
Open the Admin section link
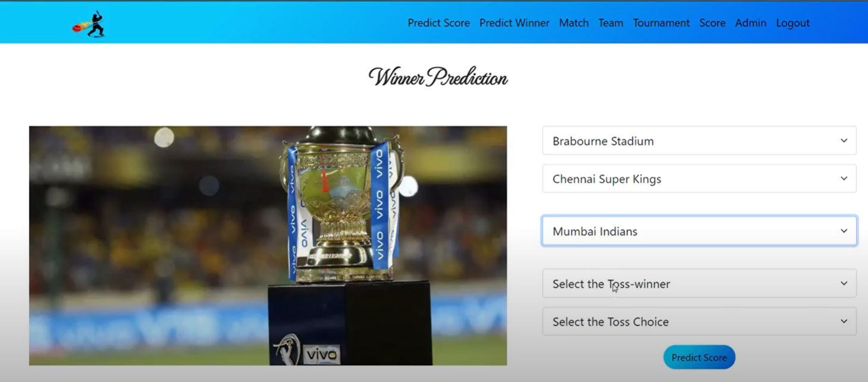[750, 23]
